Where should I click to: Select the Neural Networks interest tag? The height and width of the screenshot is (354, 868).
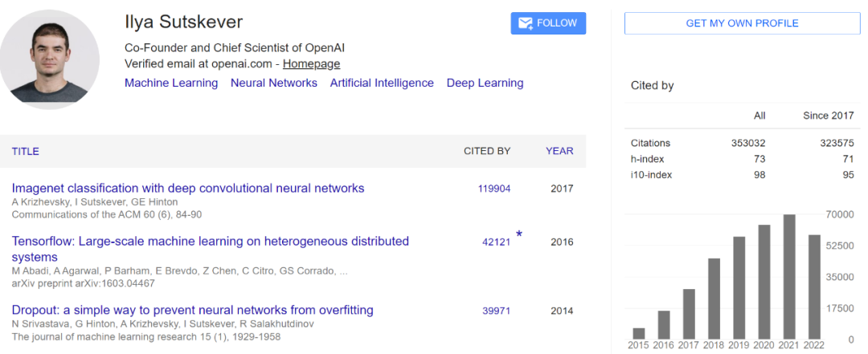[x=274, y=83]
